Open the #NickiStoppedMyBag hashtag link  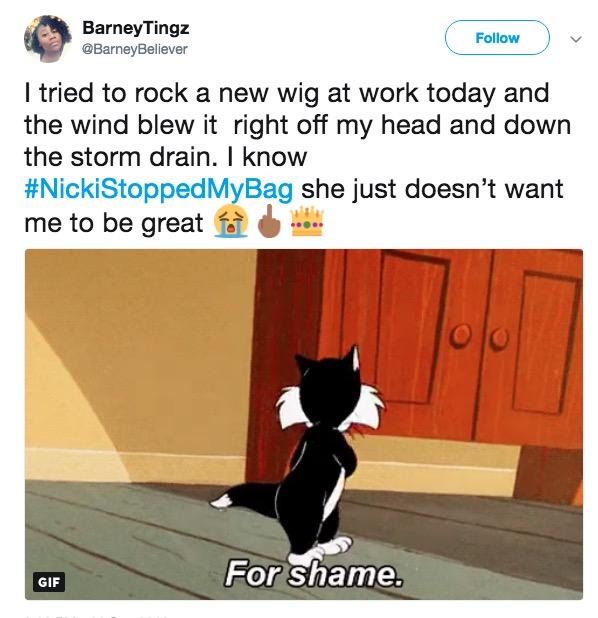point(158,189)
